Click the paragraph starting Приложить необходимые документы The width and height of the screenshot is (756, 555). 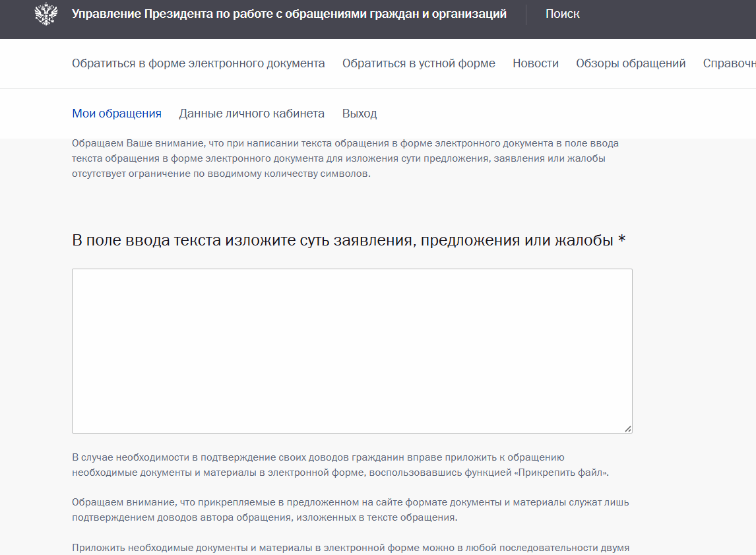pos(350,548)
